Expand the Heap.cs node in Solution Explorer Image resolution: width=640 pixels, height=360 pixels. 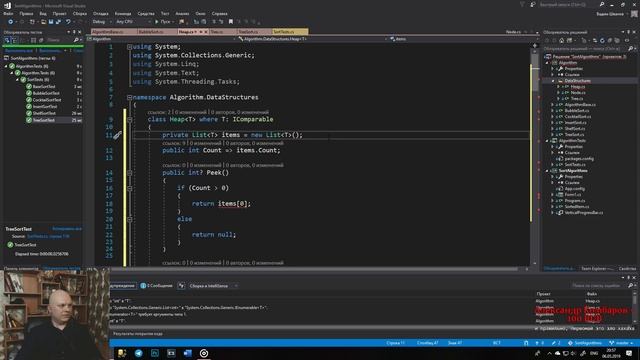point(558,87)
